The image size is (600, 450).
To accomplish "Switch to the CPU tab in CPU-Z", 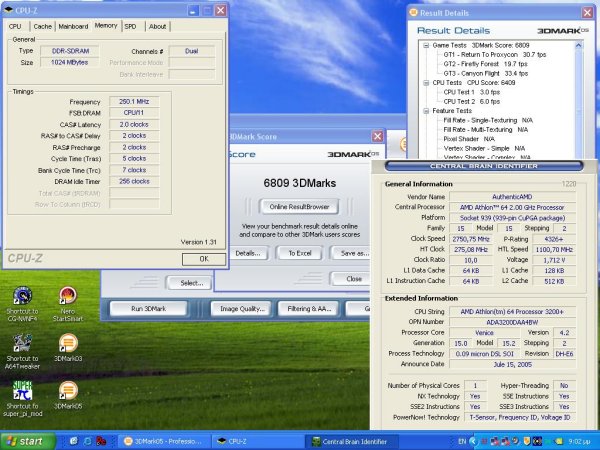I will 15,26.
